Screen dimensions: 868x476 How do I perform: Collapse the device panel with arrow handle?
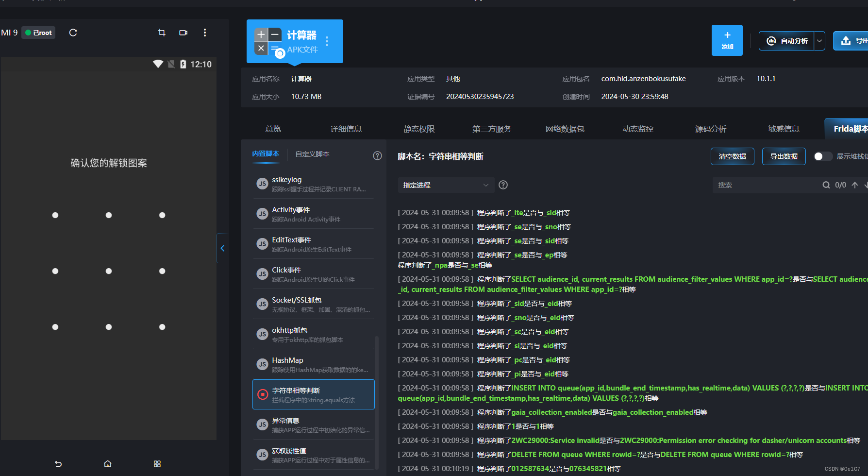(x=222, y=248)
